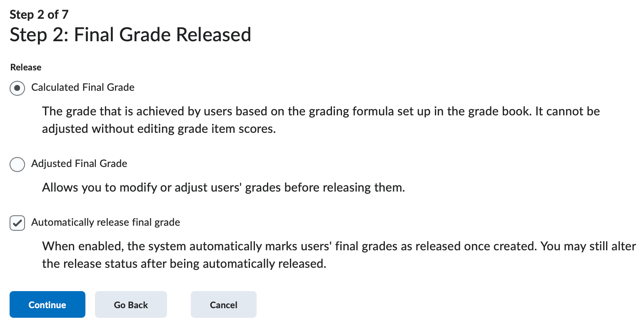The image size is (644, 329).
Task: Cancel the grade release setup wizard
Action: coord(223,304)
